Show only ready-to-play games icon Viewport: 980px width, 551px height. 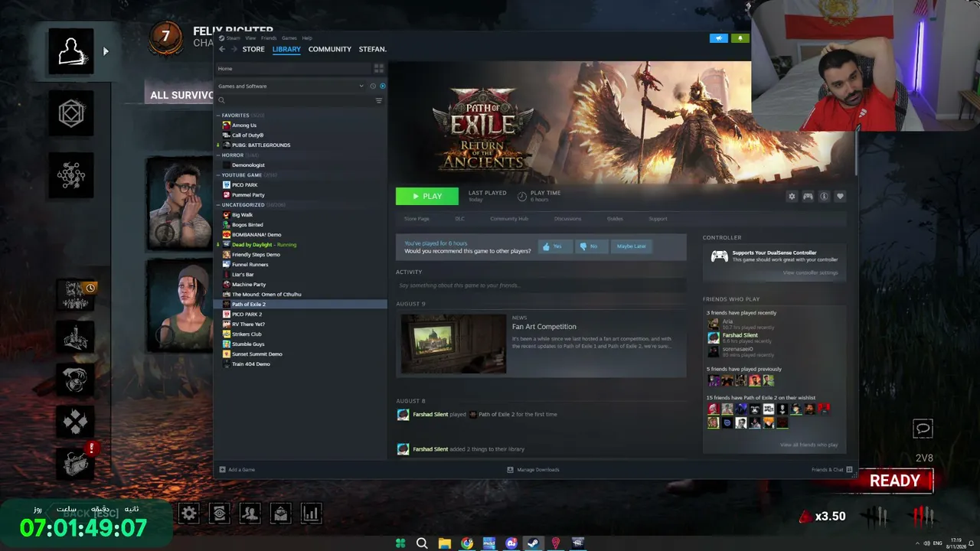(383, 86)
